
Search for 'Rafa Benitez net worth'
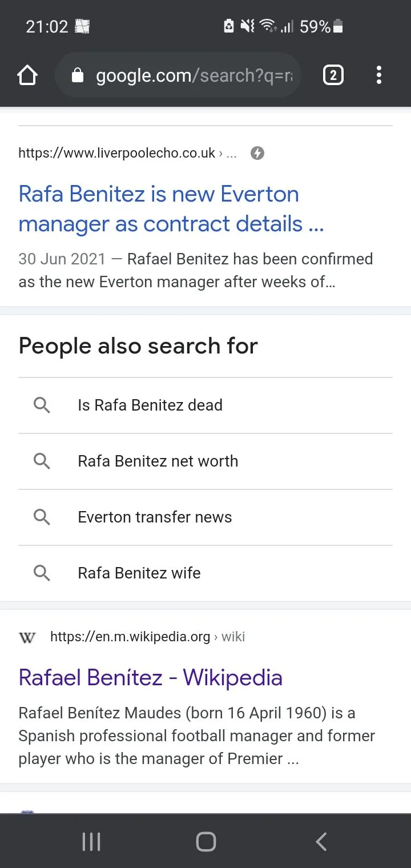point(158,461)
